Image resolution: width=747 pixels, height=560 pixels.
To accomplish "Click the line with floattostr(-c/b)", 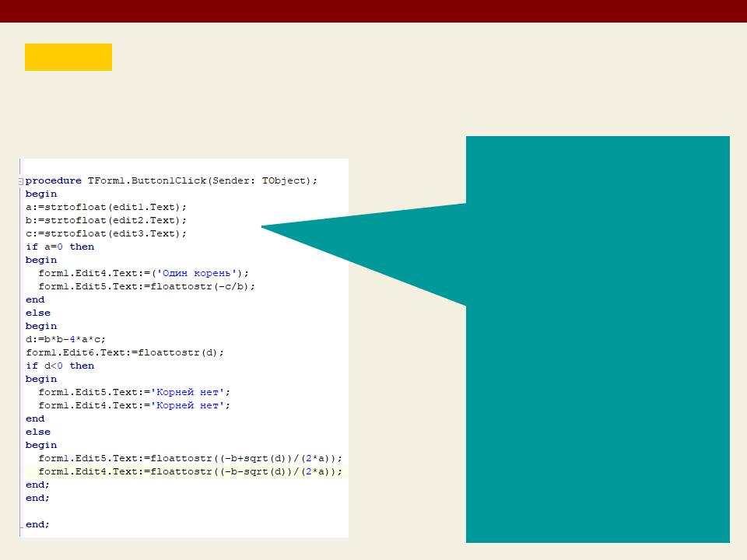I will tap(147, 287).
